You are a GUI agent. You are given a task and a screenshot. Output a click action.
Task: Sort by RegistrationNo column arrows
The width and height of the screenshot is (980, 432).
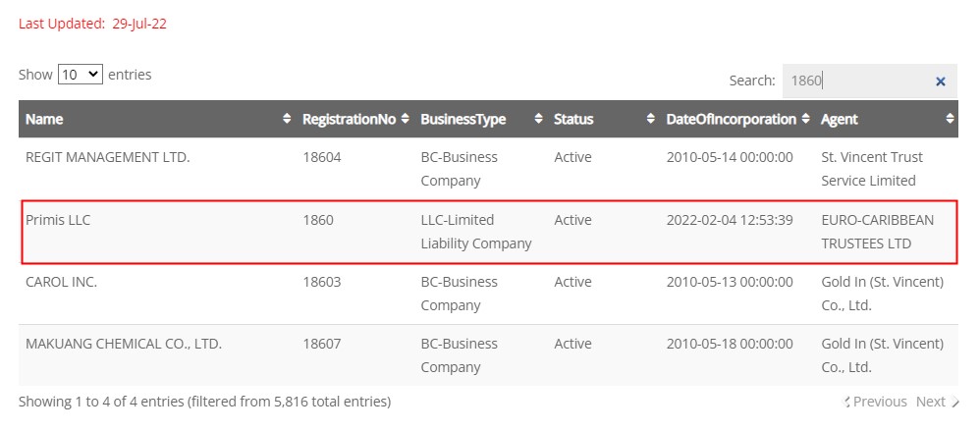click(405, 119)
